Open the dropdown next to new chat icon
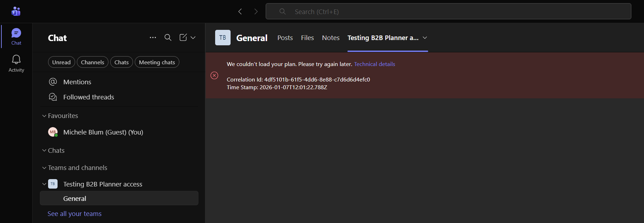This screenshot has height=223, width=644. [x=193, y=38]
